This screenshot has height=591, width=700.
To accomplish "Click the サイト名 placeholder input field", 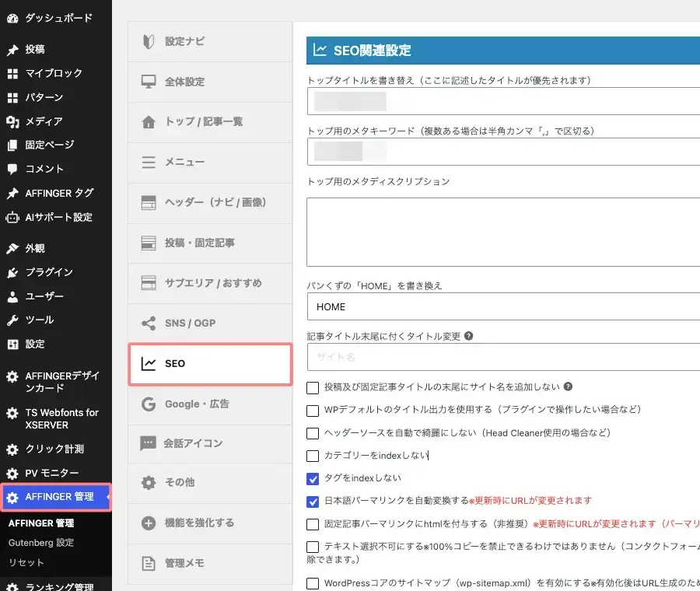I will 503,357.
